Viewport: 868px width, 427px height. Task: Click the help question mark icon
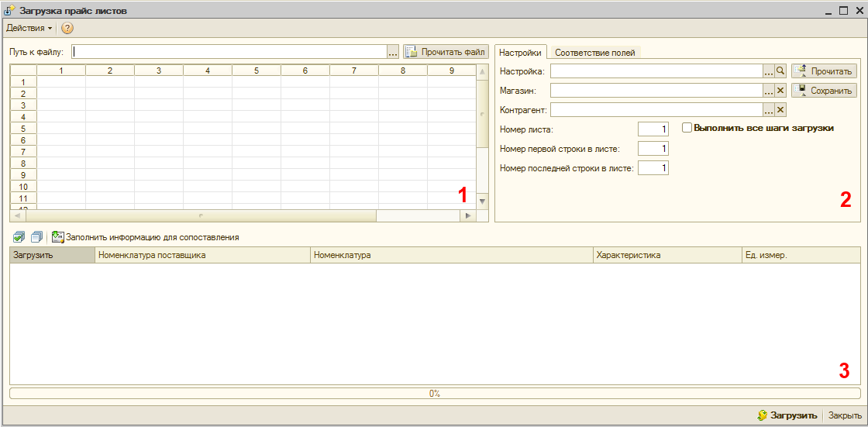pos(67,28)
